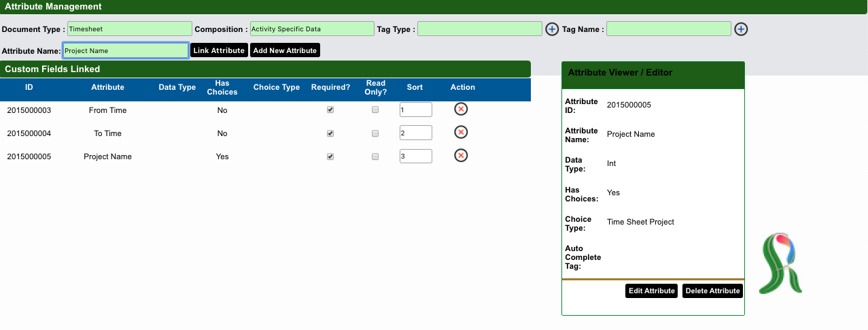Click the Attribute column header
The width and height of the screenshot is (868, 330).
pos(108,87)
